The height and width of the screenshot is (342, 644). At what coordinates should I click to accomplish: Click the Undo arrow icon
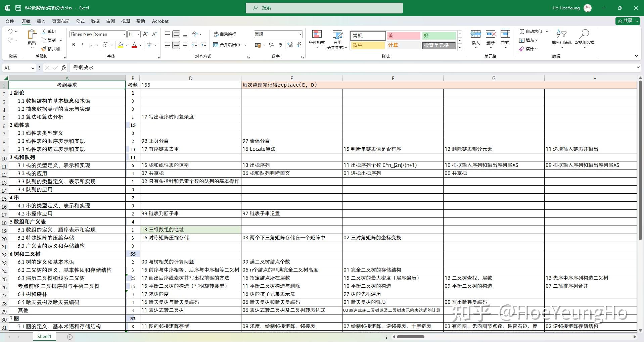10,32
